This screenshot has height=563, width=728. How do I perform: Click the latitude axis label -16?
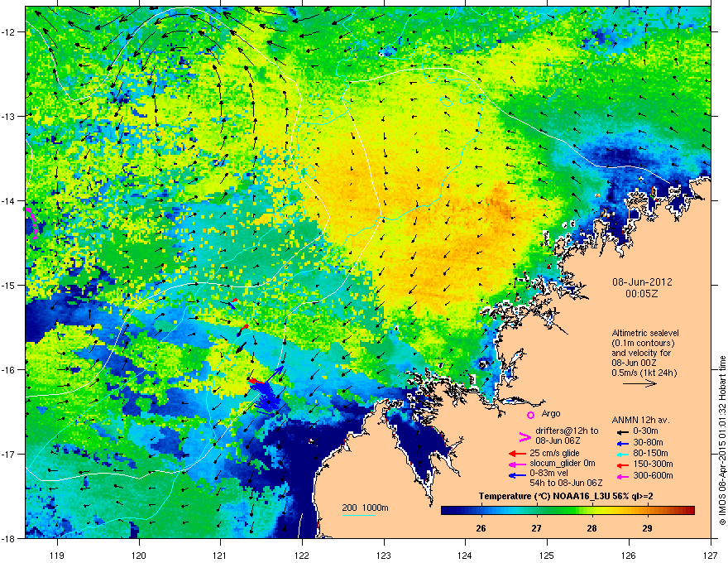point(8,370)
